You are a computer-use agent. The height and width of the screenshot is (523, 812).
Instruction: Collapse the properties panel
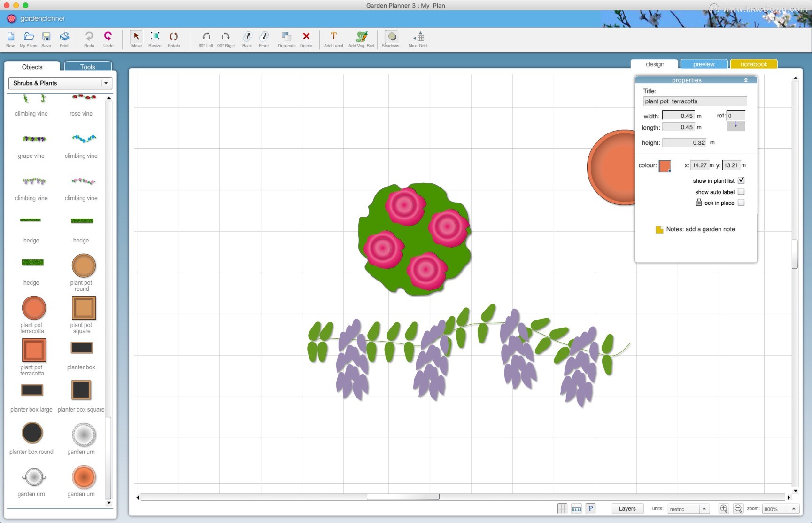[x=746, y=80]
